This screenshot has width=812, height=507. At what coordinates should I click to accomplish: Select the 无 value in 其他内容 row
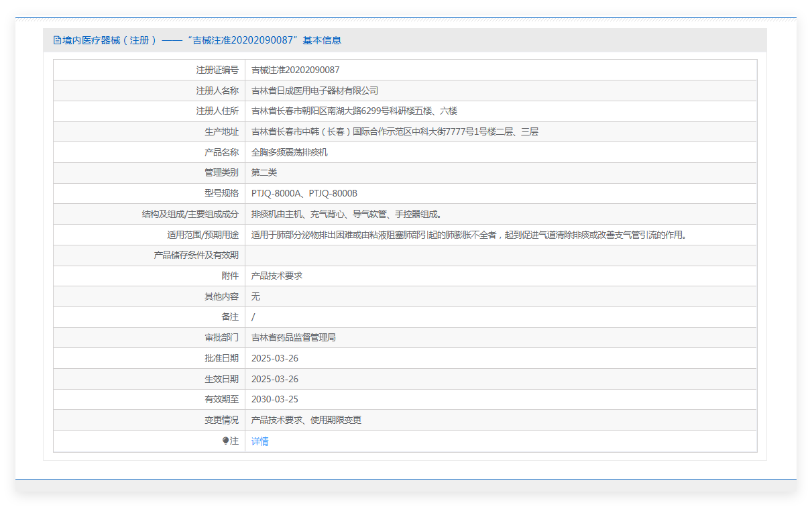[255, 296]
